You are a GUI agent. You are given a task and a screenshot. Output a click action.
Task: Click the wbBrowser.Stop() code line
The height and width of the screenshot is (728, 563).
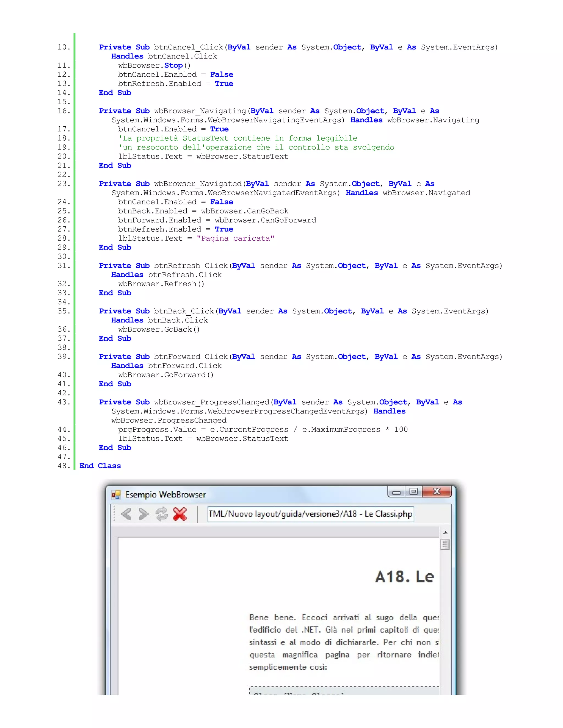pyautogui.click(x=154, y=66)
